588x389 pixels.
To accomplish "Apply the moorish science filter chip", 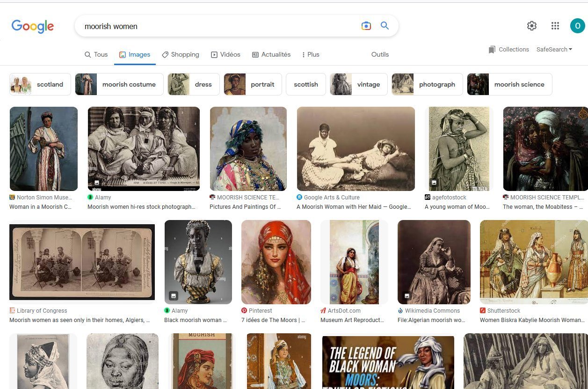I will click(x=509, y=84).
